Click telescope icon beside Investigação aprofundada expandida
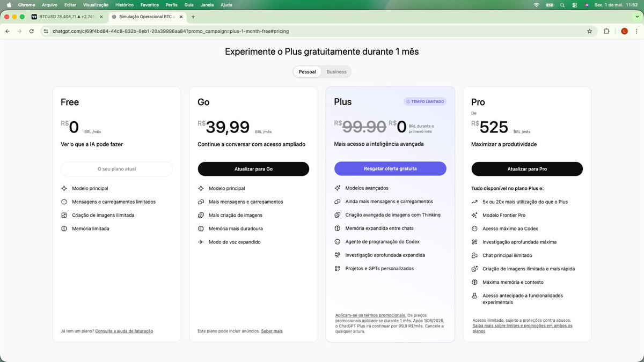This screenshot has width=644, height=362. (338, 255)
